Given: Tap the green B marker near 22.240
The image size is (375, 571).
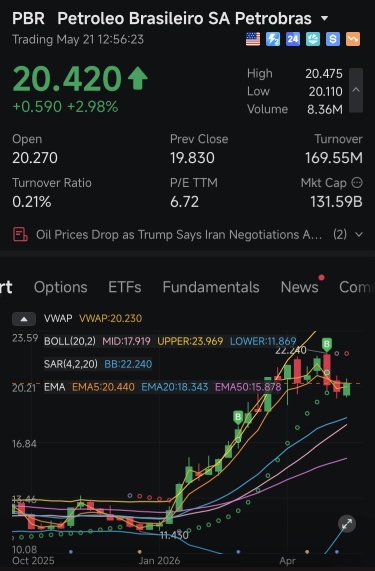Looking at the screenshot, I should [x=327, y=344].
